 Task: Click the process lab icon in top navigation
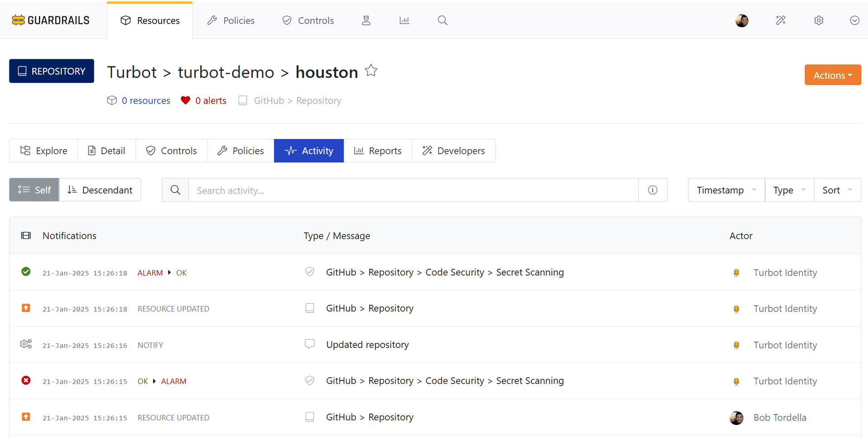pyautogui.click(x=366, y=20)
